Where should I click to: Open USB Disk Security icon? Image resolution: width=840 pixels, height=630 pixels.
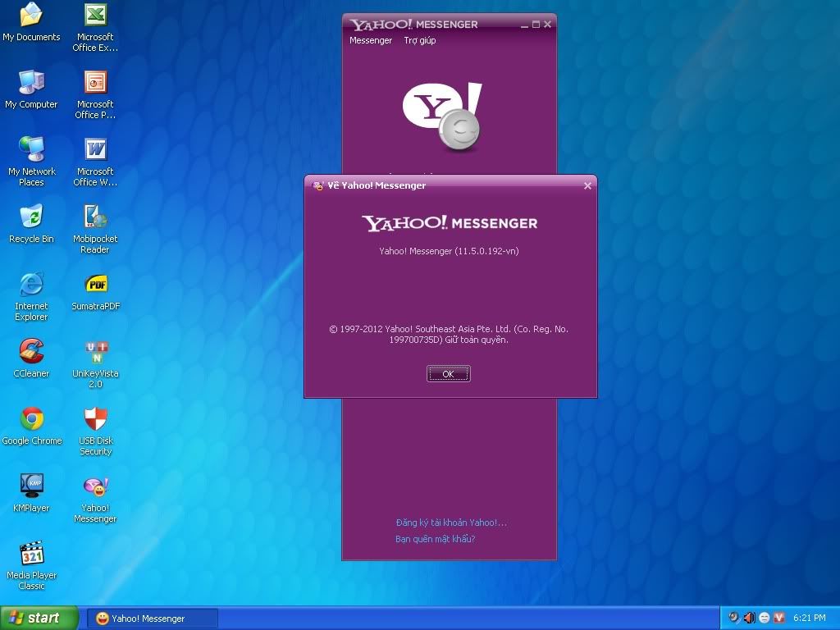pos(95,431)
